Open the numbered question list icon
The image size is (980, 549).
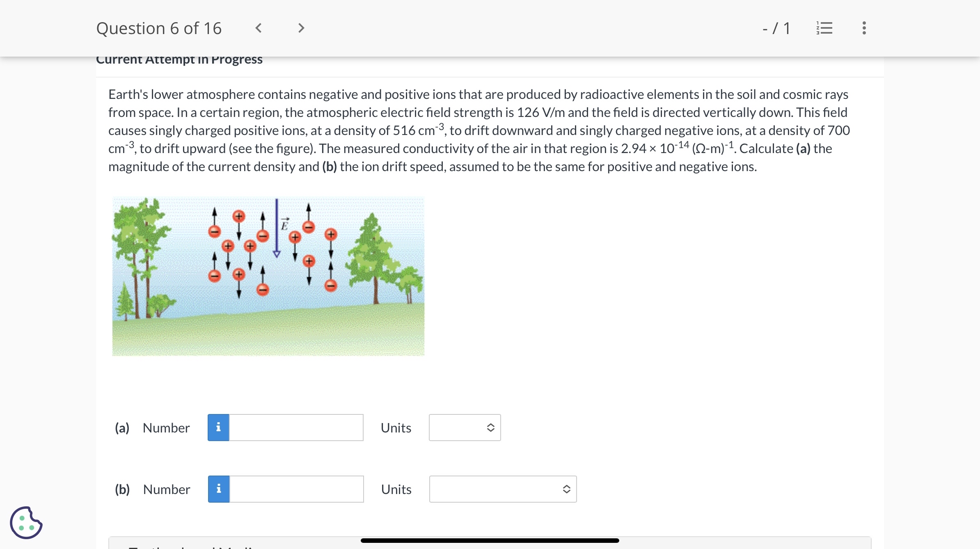(x=824, y=28)
